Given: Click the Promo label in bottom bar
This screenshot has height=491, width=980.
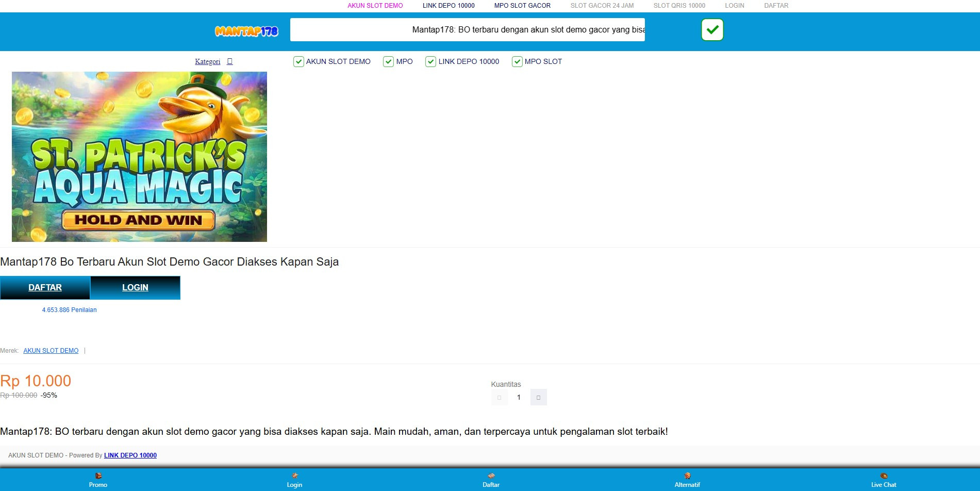Looking at the screenshot, I should click(98, 485).
